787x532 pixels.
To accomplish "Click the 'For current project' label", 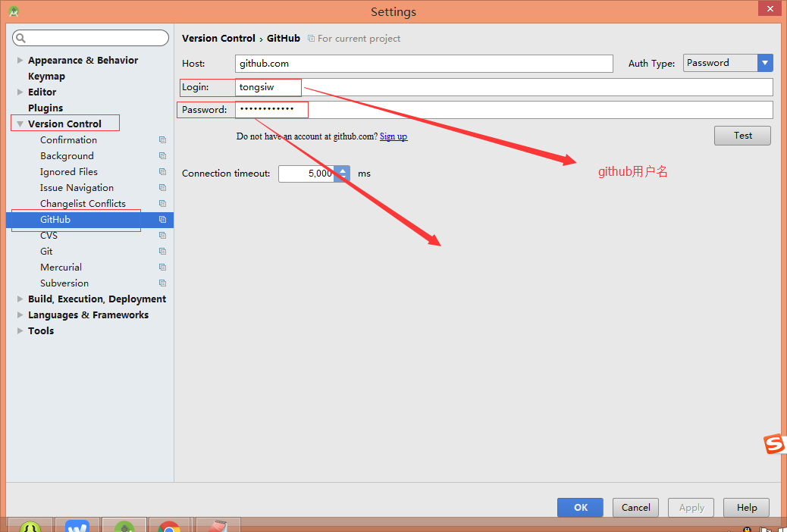I will click(x=359, y=39).
